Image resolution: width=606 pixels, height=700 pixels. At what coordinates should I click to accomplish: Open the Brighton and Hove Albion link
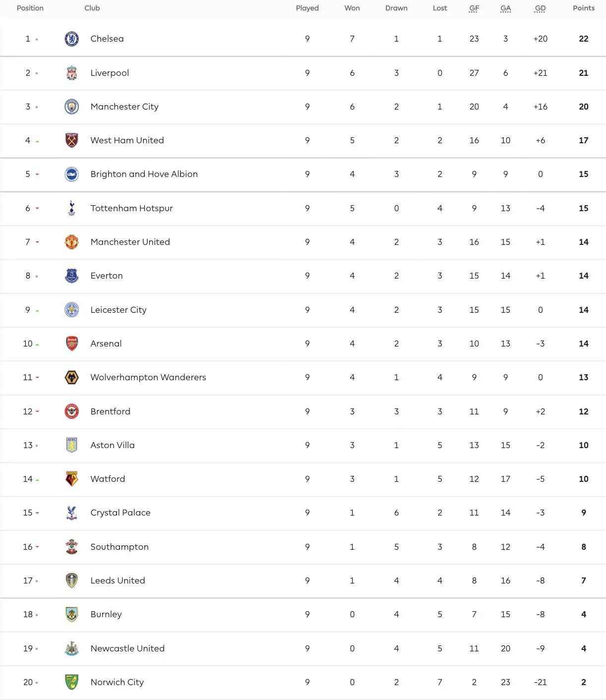144,174
